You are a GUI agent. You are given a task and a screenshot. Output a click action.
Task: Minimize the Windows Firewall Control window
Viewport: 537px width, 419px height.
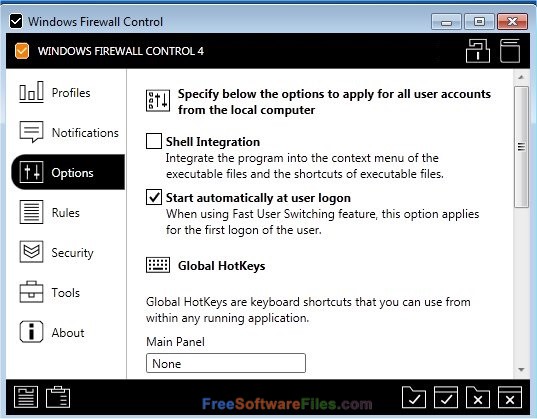click(x=446, y=22)
